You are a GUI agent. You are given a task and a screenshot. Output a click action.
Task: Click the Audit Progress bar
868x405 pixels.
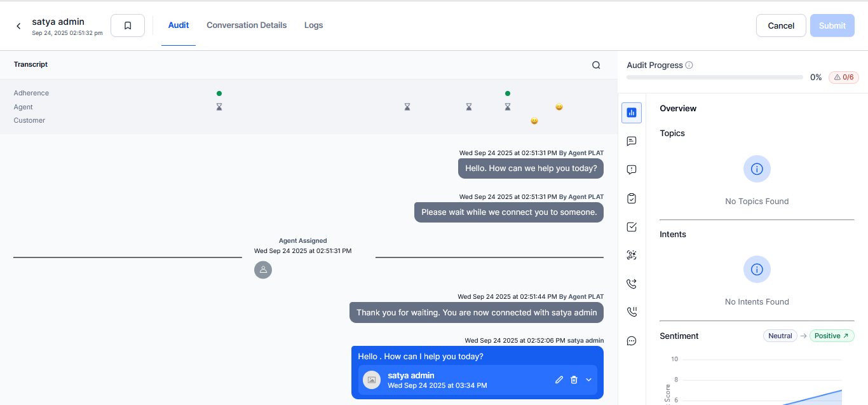click(714, 78)
